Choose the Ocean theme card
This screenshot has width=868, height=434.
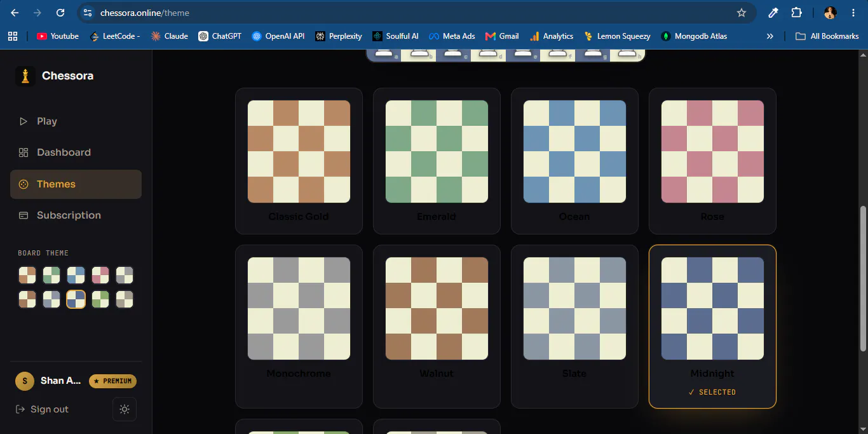574,161
